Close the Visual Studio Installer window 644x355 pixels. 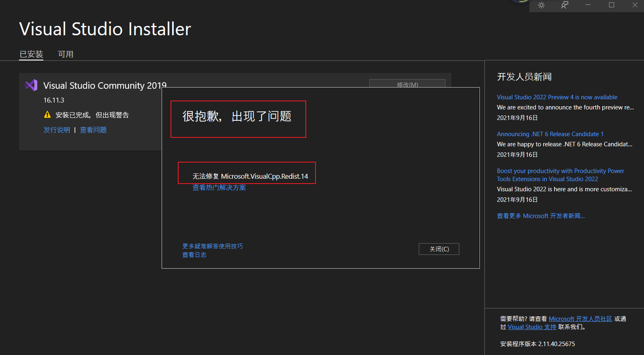(x=635, y=5)
